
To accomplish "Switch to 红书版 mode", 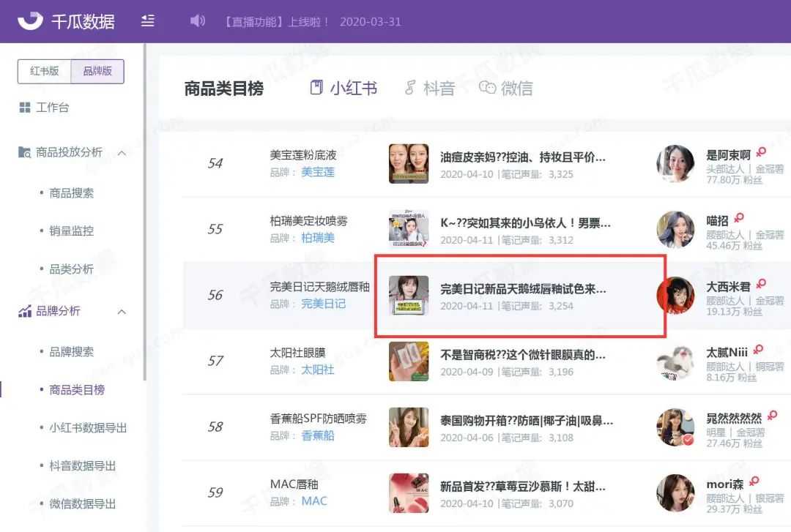I will tap(45, 71).
